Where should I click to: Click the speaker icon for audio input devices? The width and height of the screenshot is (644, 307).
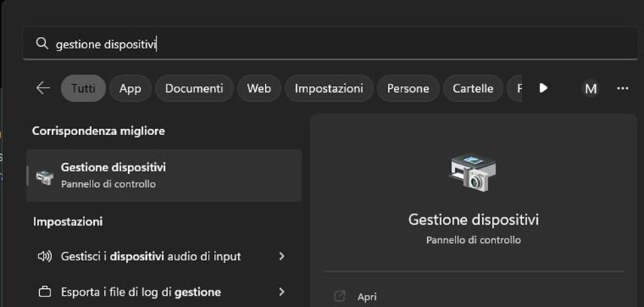[44, 256]
